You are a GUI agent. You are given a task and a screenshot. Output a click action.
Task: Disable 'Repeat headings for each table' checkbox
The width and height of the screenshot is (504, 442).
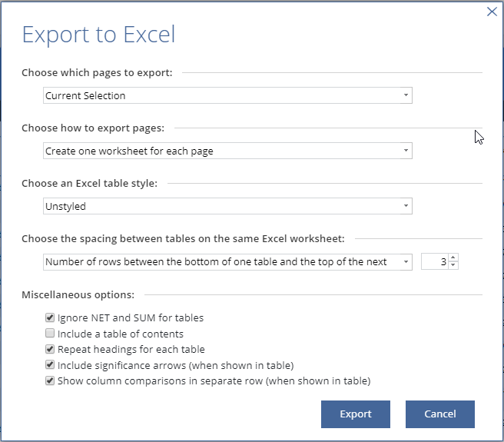click(x=50, y=350)
